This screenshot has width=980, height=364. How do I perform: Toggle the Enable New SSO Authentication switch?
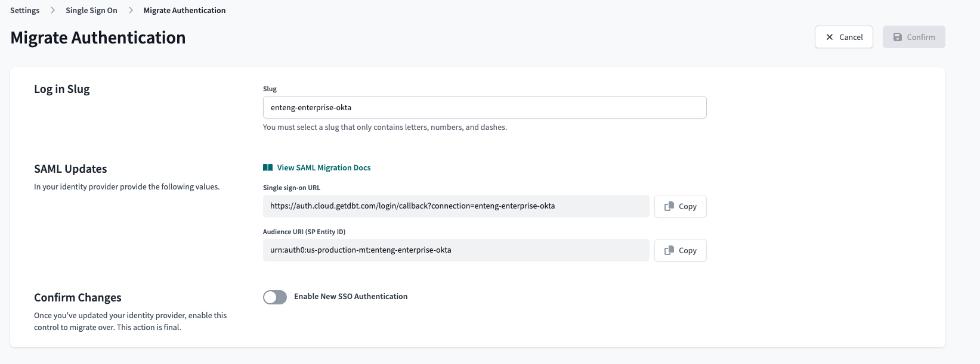(x=275, y=297)
